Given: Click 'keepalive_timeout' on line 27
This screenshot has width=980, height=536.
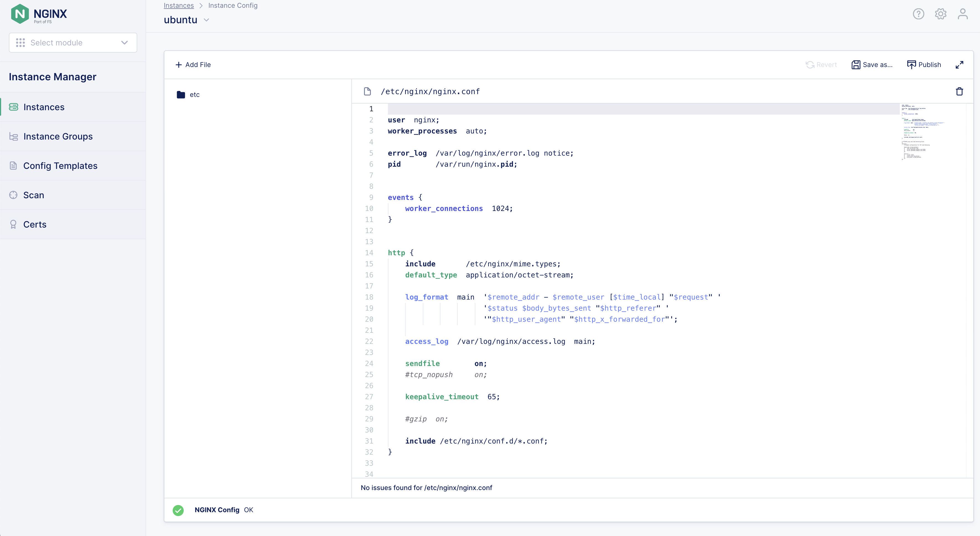Looking at the screenshot, I should [442, 397].
